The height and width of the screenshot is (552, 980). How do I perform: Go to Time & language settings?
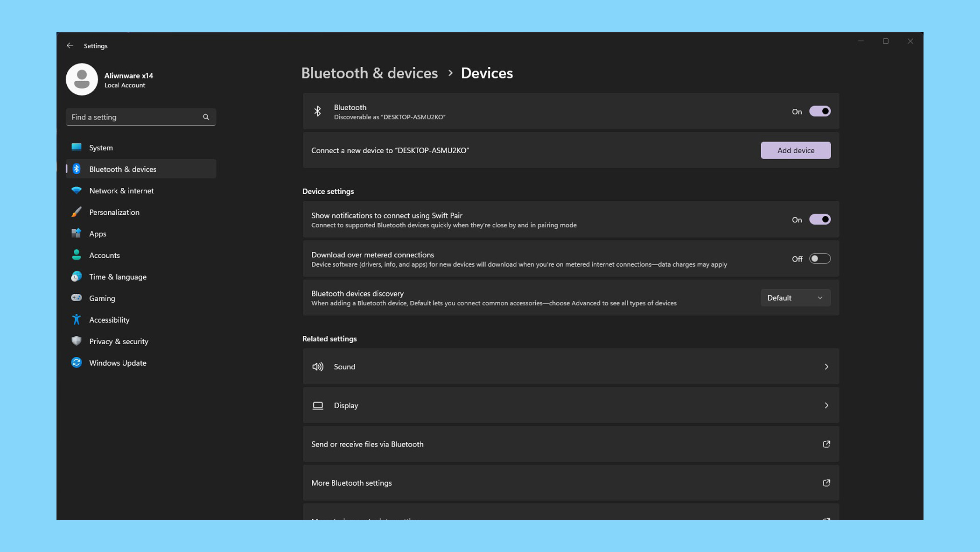[141, 276]
